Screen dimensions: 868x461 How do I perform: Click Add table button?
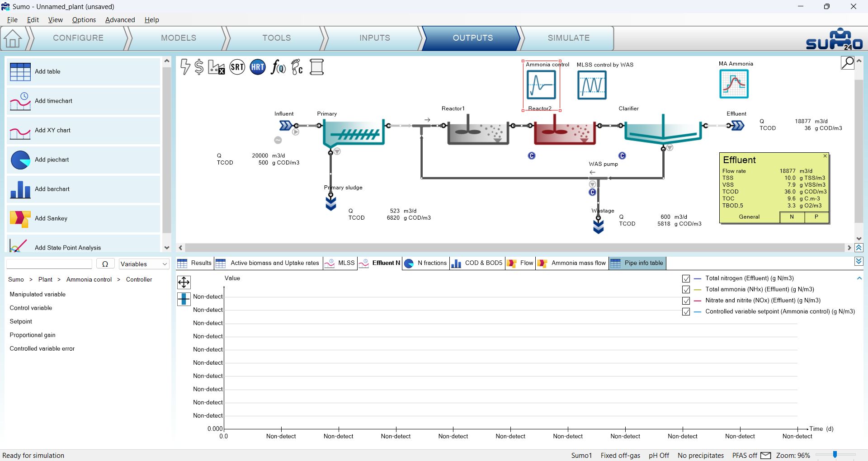click(x=84, y=71)
